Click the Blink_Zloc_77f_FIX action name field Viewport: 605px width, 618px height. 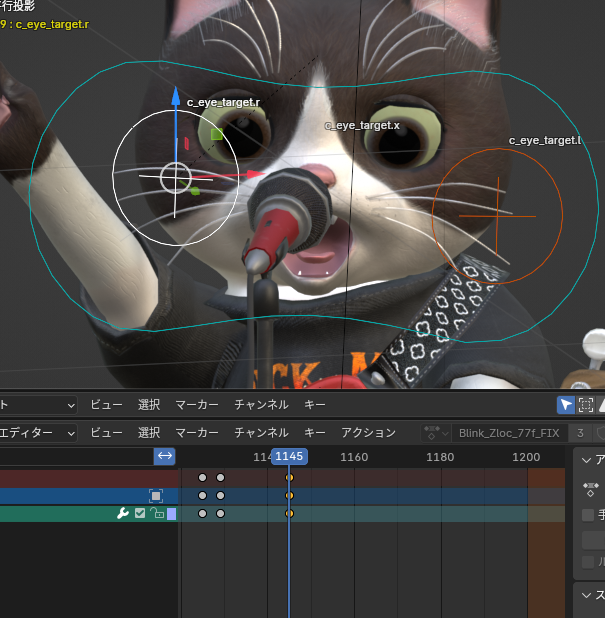pyautogui.click(x=509, y=433)
